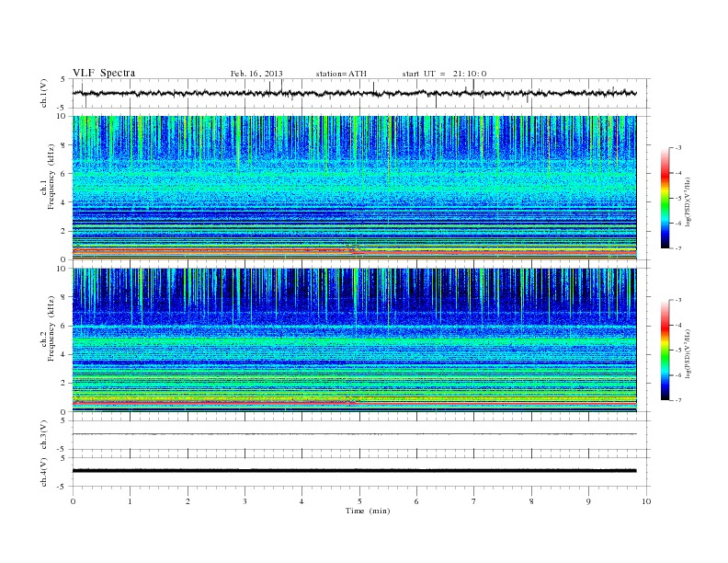Select the "start UT = 21:10:0" text
Image resolution: width=728 pixels, height=563 pixels.
pyautogui.click(x=444, y=74)
